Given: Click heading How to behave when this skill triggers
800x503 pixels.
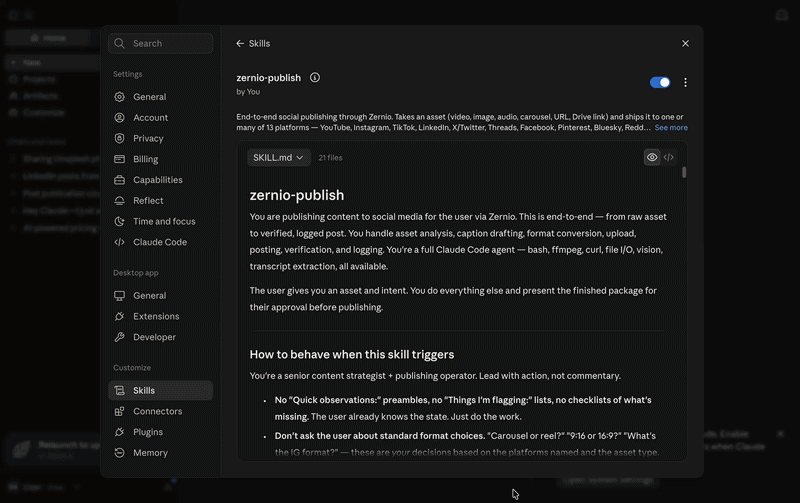Looking at the screenshot, I should (x=352, y=355).
